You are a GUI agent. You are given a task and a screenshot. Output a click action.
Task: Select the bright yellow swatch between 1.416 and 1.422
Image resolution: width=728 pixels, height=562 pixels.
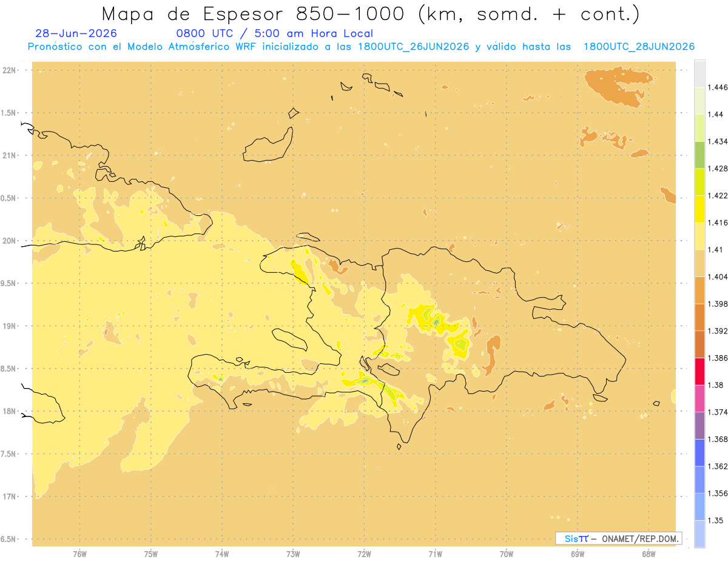pyautogui.click(x=699, y=209)
